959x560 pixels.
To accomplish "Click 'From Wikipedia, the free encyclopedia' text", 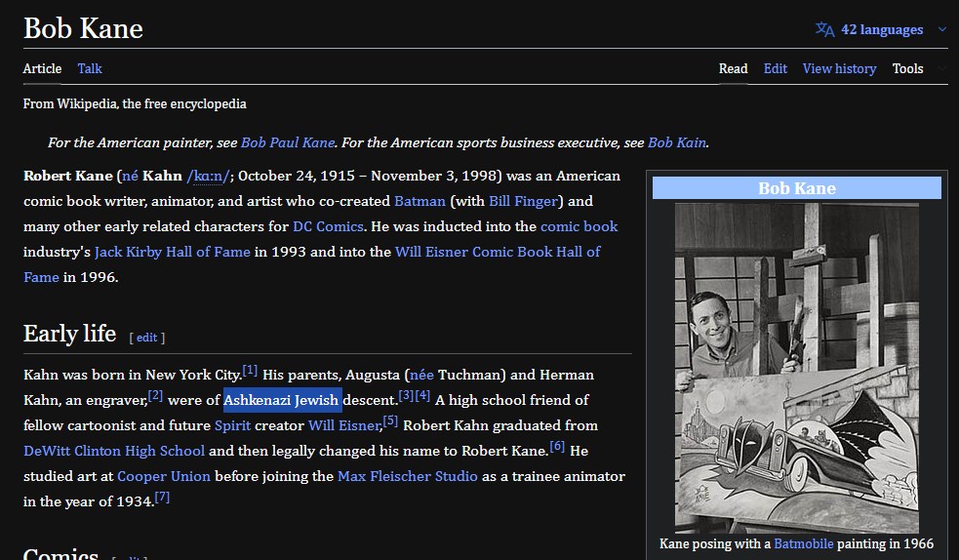I will point(135,104).
